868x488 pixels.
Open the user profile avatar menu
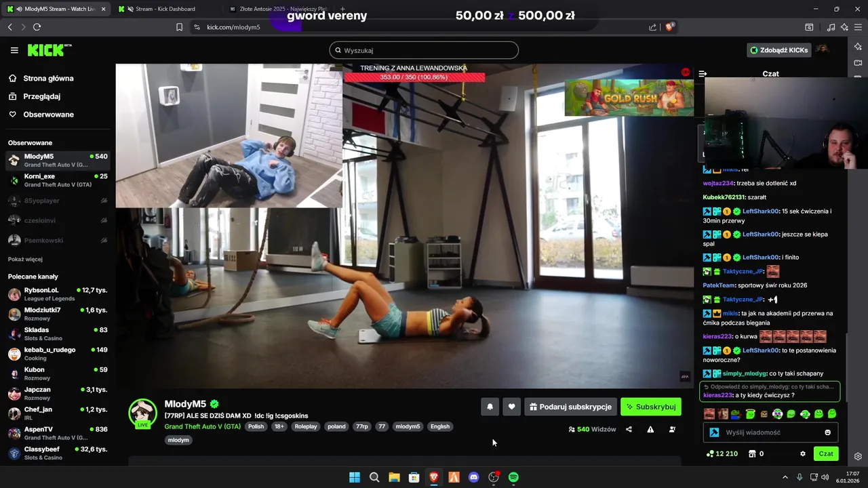click(x=822, y=50)
